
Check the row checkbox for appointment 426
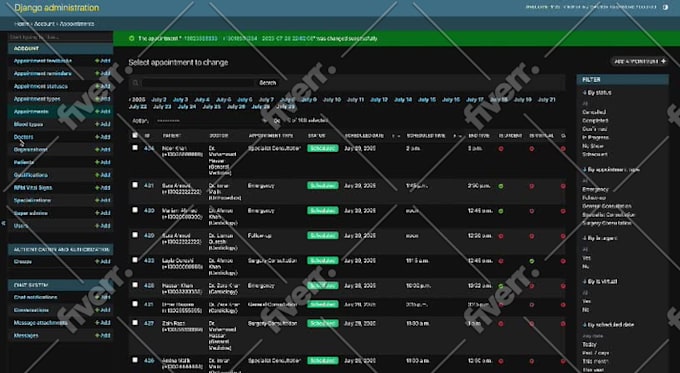click(135, 360)
